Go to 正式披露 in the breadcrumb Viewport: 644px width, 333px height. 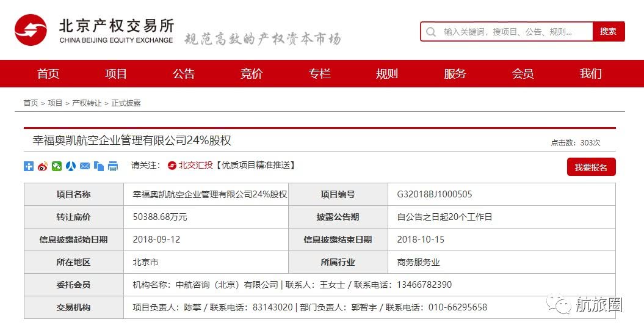click(x=126, y=103)
